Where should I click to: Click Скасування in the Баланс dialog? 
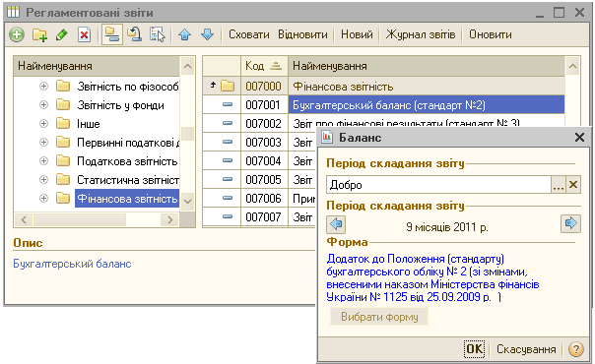point(526,349)
